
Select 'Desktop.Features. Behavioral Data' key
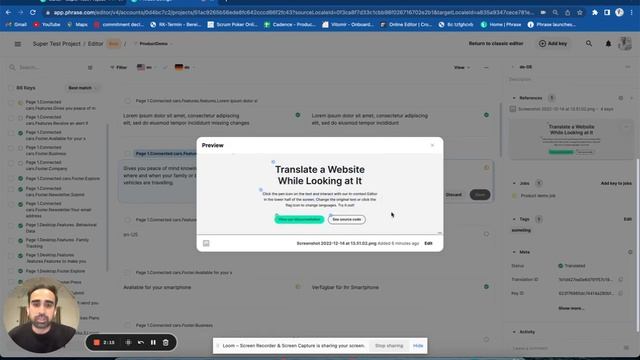[x=61, y=228]
